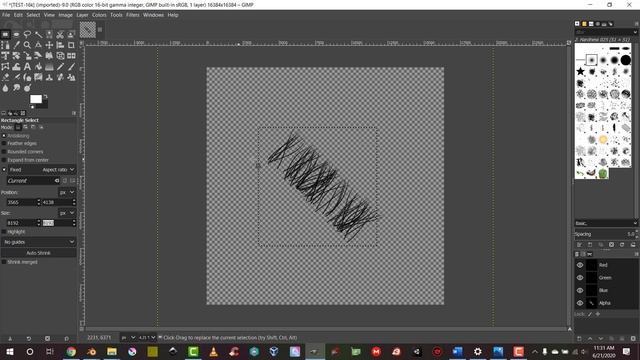Click the Auto Shrink button
The height and width of the screenshot is (360, 640).
point(38,253)
